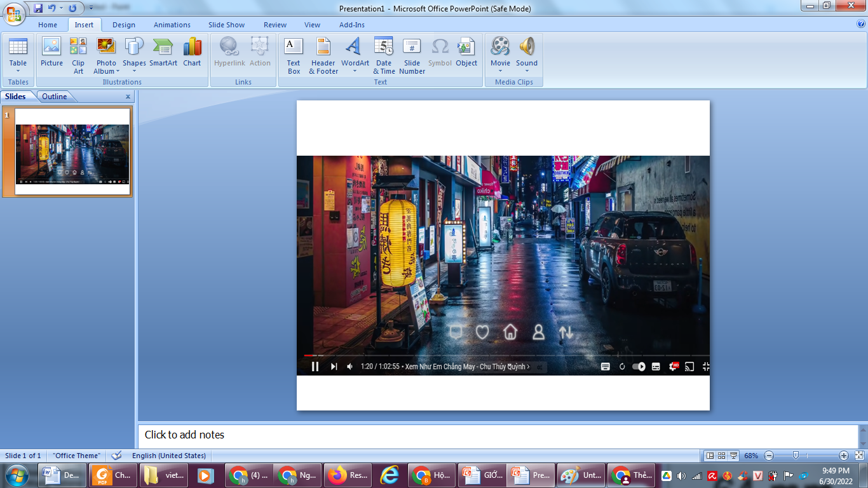Insert Clip Art
This screenshot has height=488, width=868.
[x=78, y=55]
